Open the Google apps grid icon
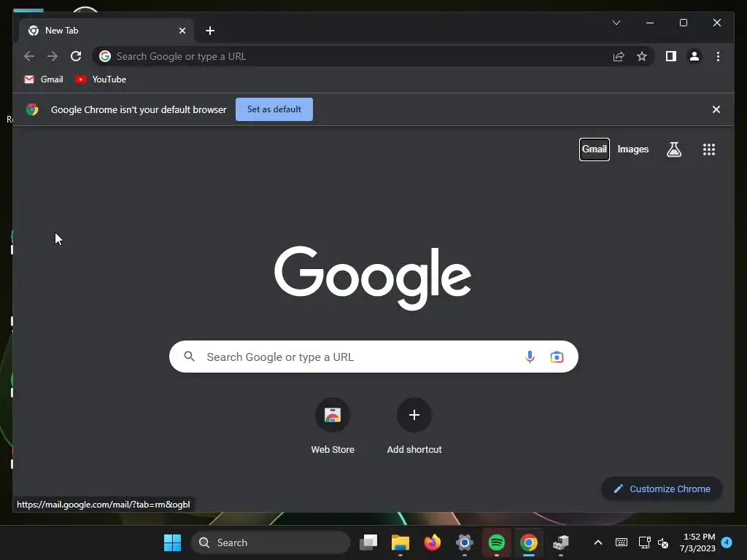 (709, 149)
